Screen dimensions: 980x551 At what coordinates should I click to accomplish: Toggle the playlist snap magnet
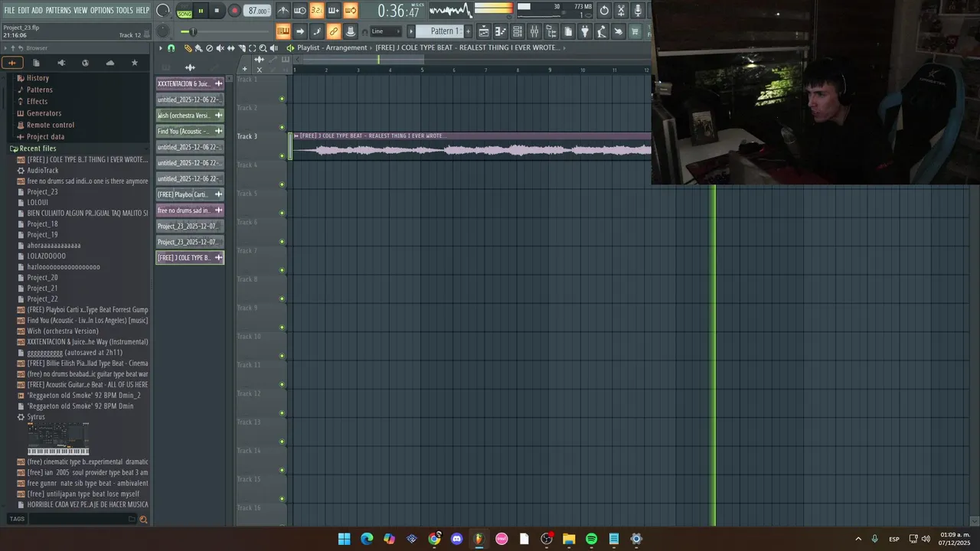171,47
